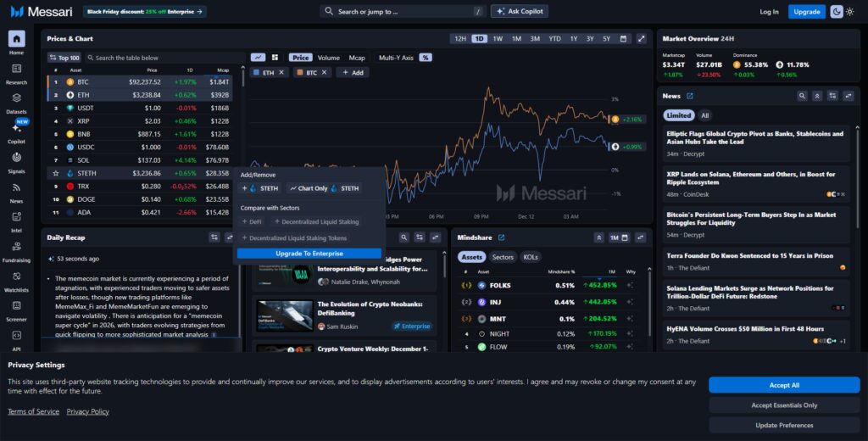Open the Signals sidebar icon

(x=17, y=163)
